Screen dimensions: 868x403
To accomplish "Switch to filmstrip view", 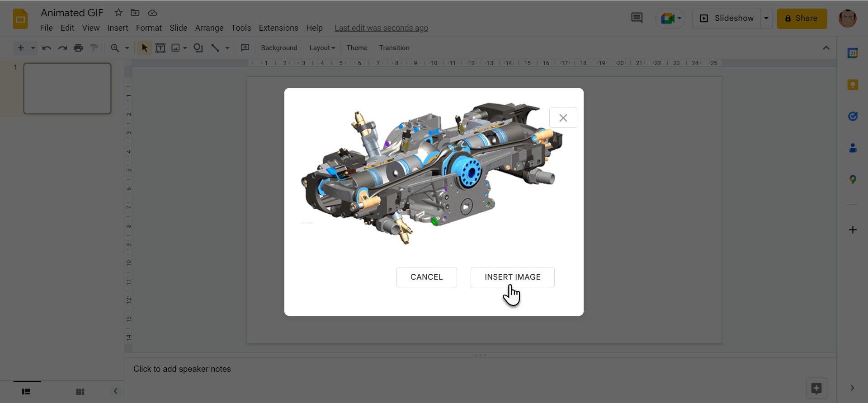I will pyautogui.click(x=26, y=392).
